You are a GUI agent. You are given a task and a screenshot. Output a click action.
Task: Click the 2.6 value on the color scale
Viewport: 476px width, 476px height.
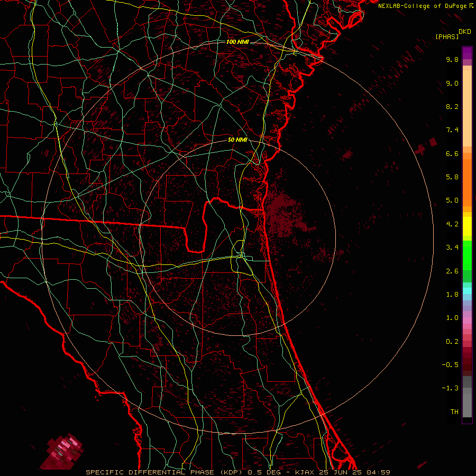(452, 271)
